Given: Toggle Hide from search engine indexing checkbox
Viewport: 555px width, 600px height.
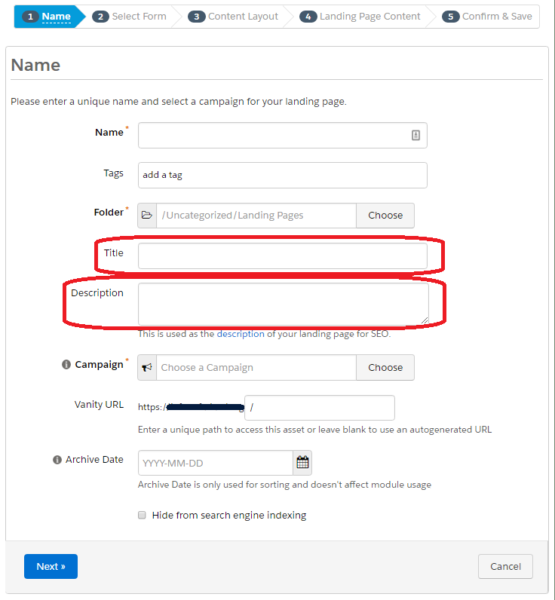Looking at the screenshot, I should (x=142, y=515).
